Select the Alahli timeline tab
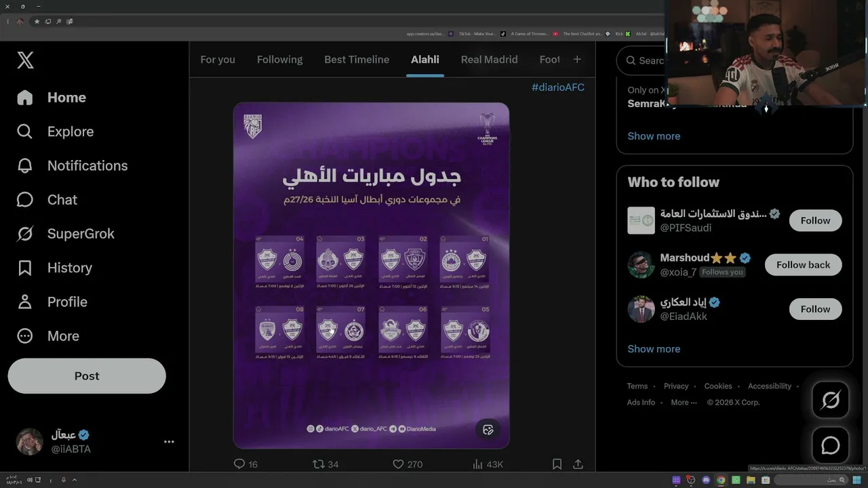 coord(425,60)
